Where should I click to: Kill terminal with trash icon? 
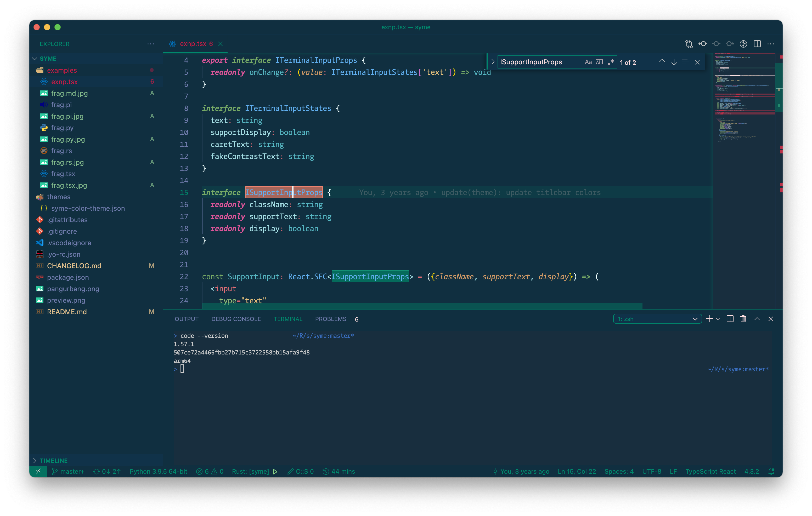(x=743, y=319)
